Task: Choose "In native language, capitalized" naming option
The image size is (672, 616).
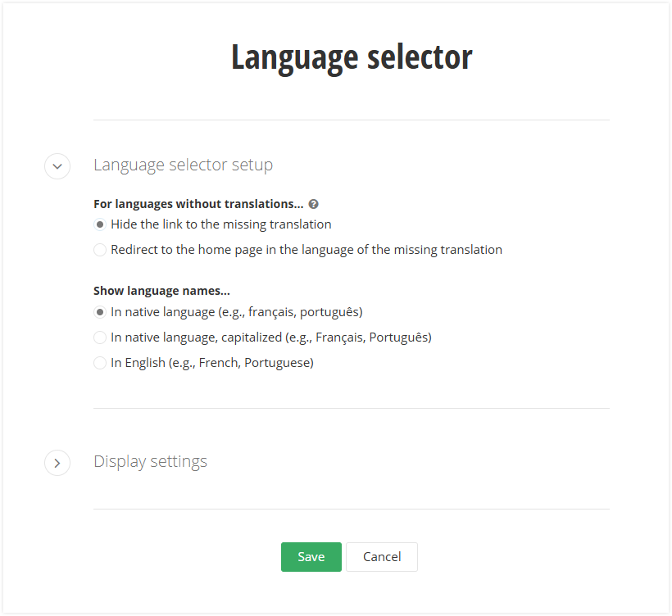Action: coord(99,337)
